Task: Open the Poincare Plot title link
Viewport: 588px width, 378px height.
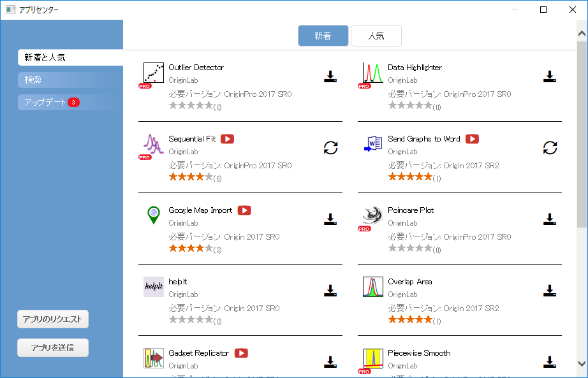Action: click(x=411, y=210)
